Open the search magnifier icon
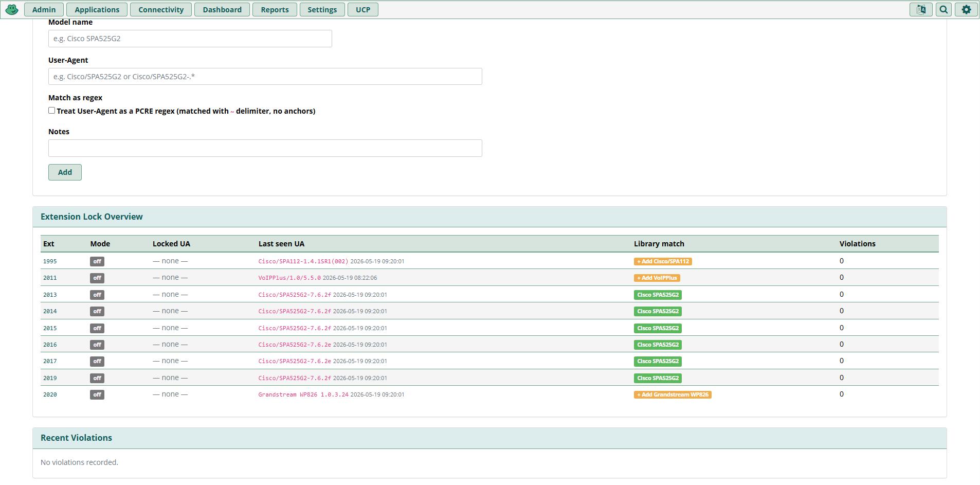The width and height of the screenshot is (980, 485). tap(943, 9)
